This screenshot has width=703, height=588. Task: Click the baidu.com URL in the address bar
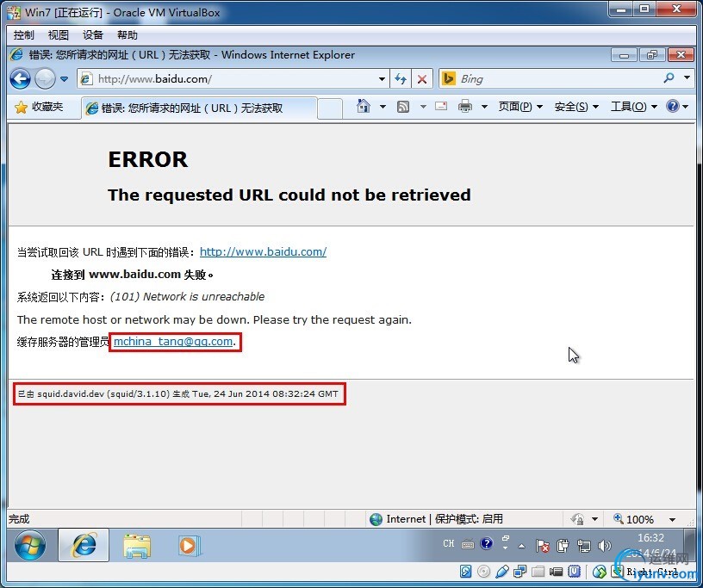coord(155,79)
